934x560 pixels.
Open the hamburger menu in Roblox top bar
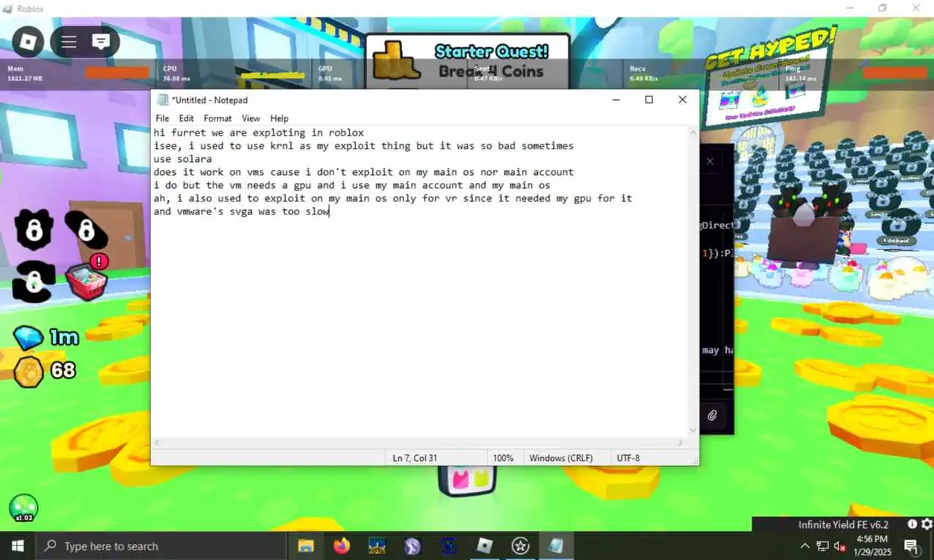[x=69, y=42]
